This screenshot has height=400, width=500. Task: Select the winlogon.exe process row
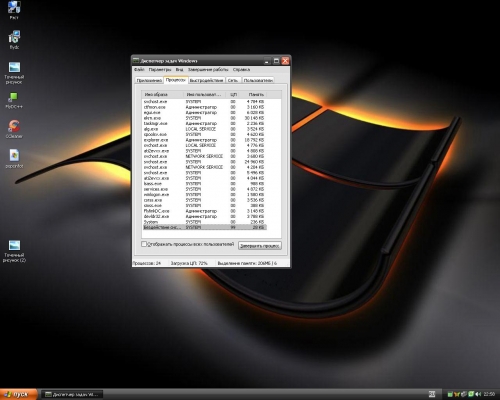tap(204, 195)
